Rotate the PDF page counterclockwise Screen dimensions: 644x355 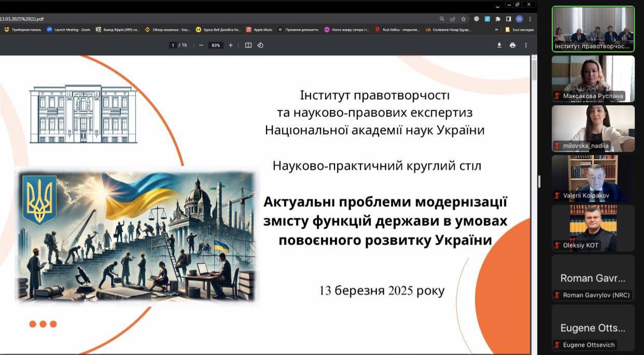260,45
